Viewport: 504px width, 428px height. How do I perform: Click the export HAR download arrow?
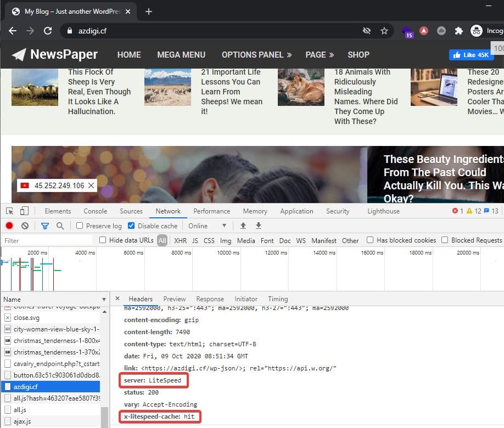point(259,226)
